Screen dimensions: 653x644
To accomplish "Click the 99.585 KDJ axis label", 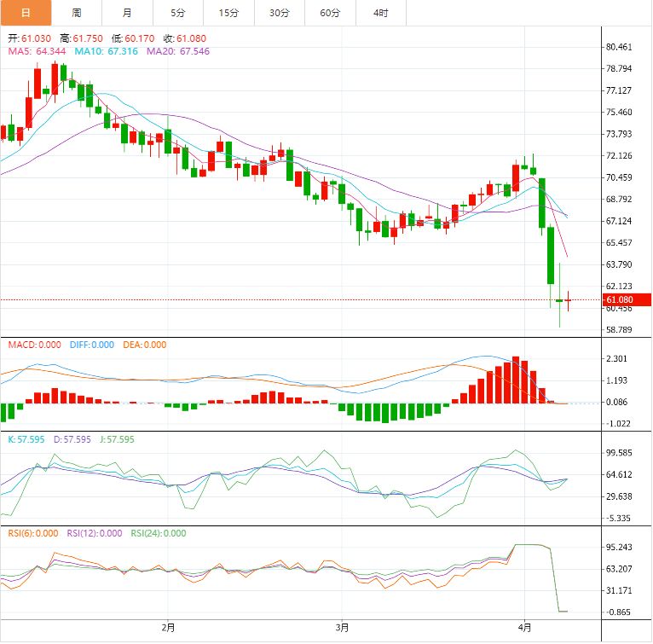I will (x=619, y=453).
